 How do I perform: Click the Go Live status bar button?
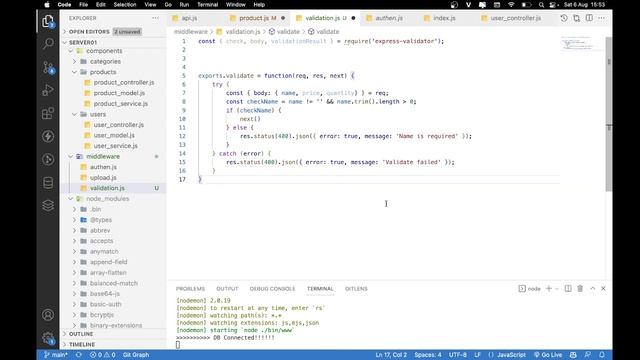[x=548, y=355]
